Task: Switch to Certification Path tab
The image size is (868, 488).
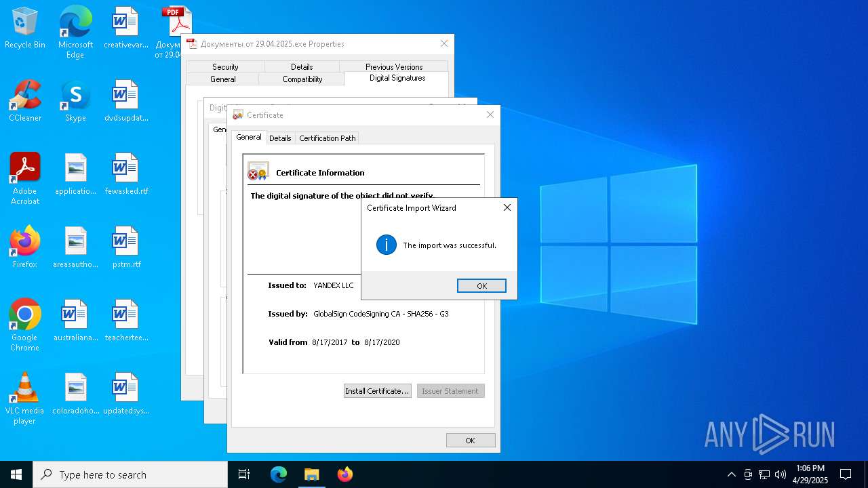Action: [x=328, y=138]
